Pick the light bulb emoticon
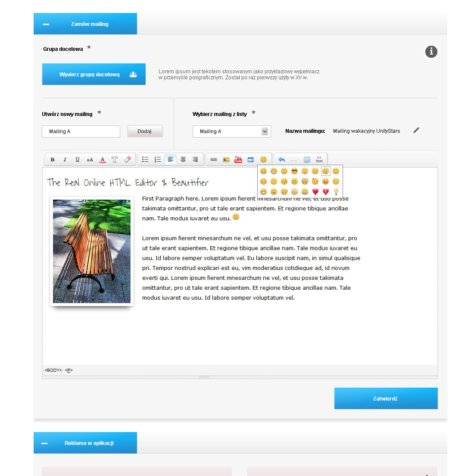 coord(336,191)
